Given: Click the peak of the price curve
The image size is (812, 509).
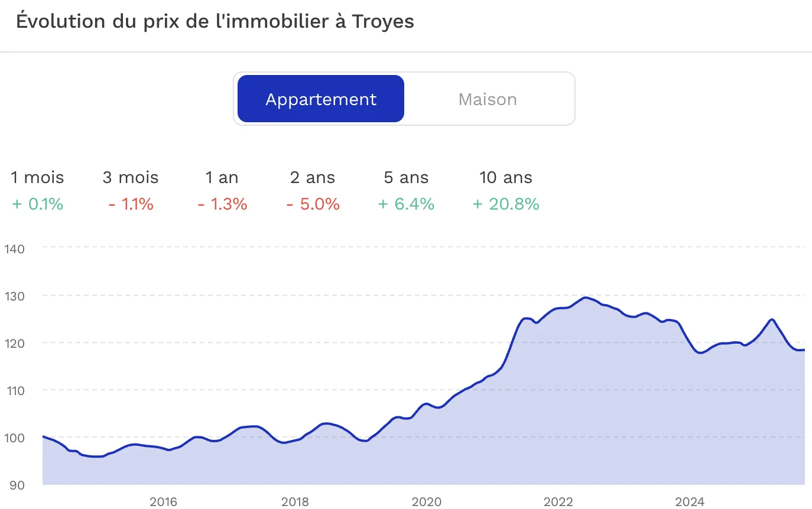Looking at the screenshot, I should pyautogui.click(x=587, y=298).
